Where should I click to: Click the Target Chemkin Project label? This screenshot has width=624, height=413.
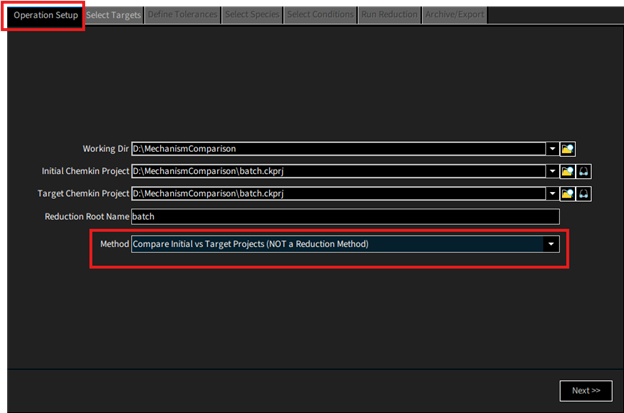[83, 194]
